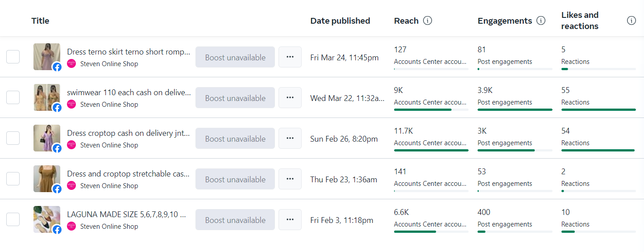Viewport: 644px width, 252px height.
Task: Click the ellipsis button on Dress croptop row
Action: point(290,139)
